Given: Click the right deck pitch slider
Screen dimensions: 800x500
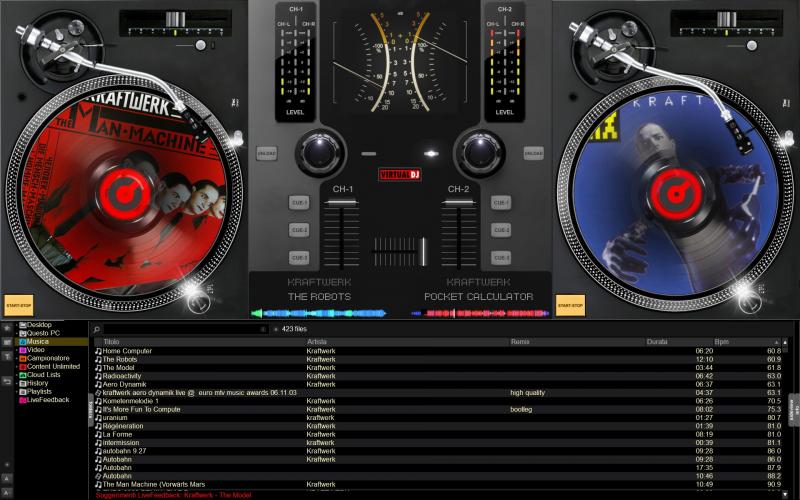Looking at the screenshot, I should [x=727, y=19].
